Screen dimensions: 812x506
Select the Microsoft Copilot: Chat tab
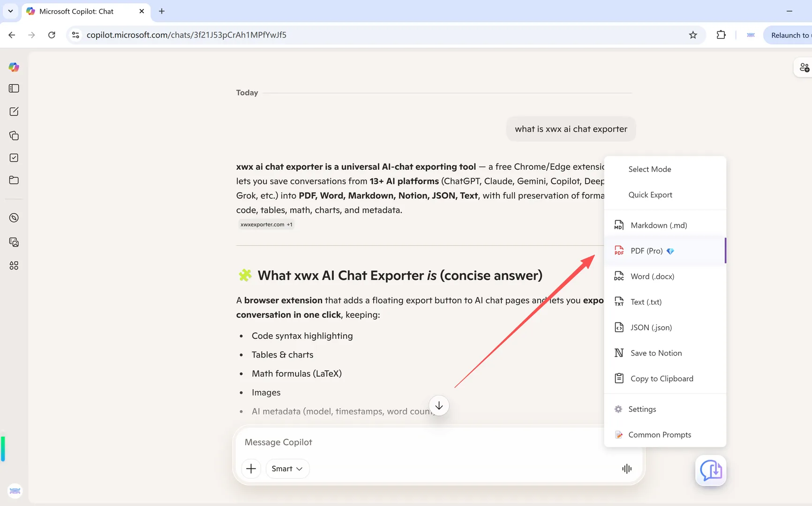[86, 11]
